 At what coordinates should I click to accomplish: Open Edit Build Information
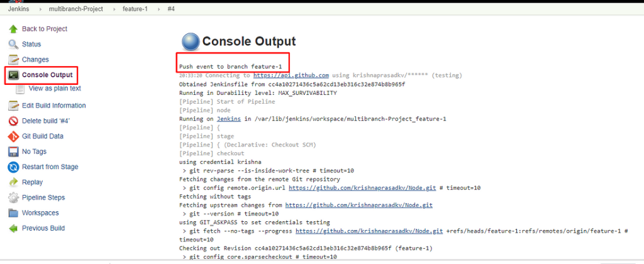pos(54,106)
